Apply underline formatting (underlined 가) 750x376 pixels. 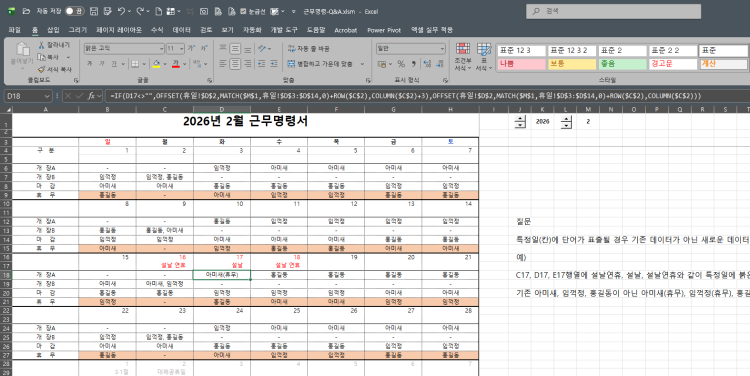pyautogui.click(x=114, y=64)
